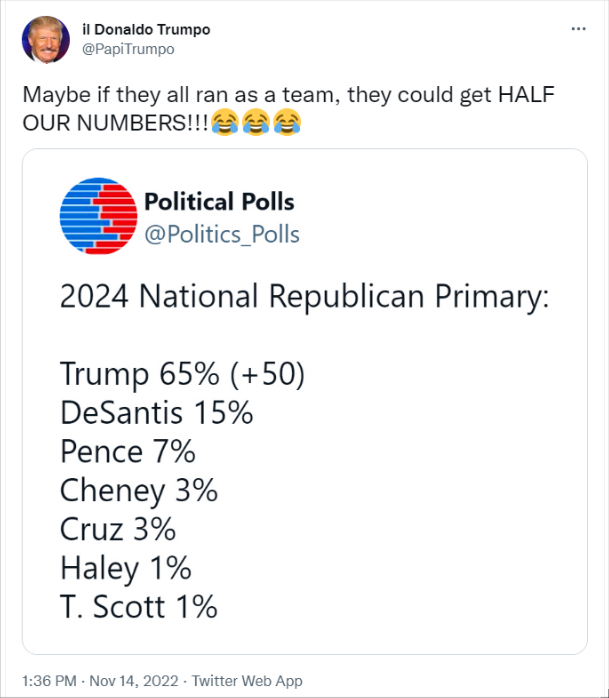The height and width of the screenshot is (698, 609).
Task: Select the @Politics_Polls handle
Action: click(222, 234)
